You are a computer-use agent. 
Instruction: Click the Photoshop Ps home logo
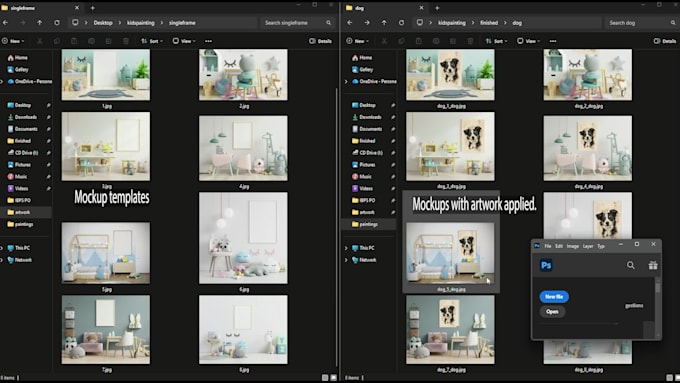click(546, 265)
